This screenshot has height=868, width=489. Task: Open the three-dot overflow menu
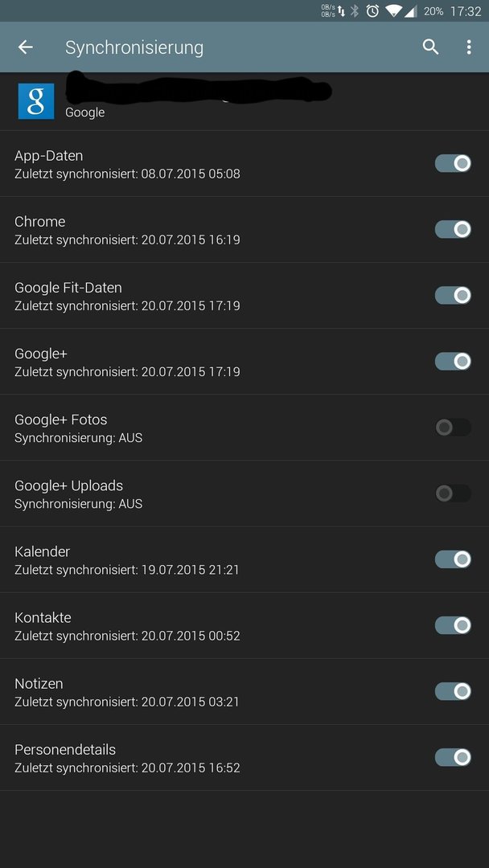click(469, 47)
